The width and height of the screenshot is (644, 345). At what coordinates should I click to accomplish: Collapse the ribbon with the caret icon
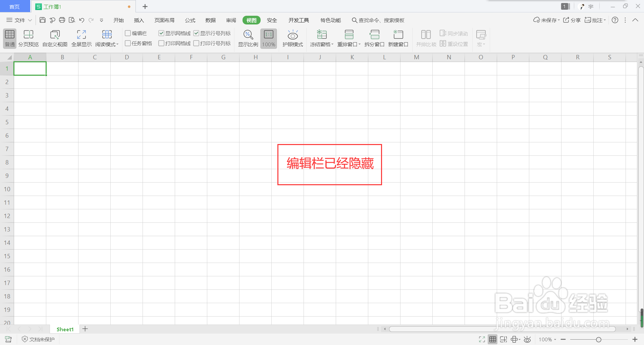[x=635, y=20]
